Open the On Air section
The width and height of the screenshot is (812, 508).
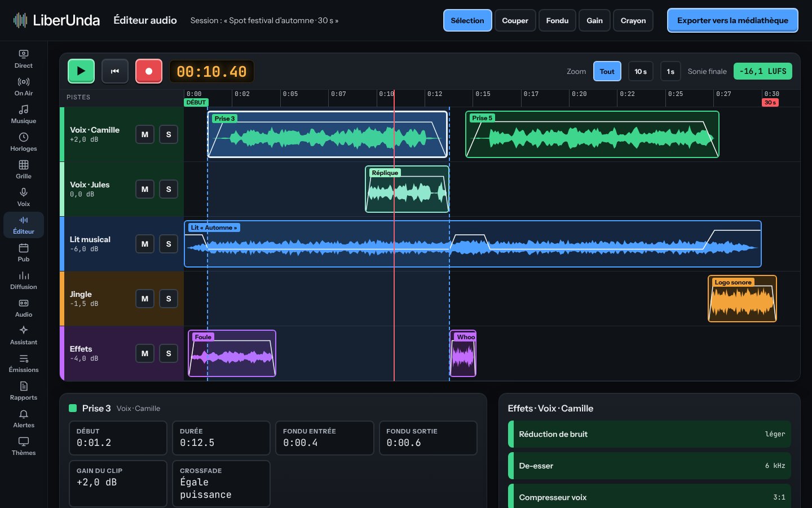coord(24,86)
